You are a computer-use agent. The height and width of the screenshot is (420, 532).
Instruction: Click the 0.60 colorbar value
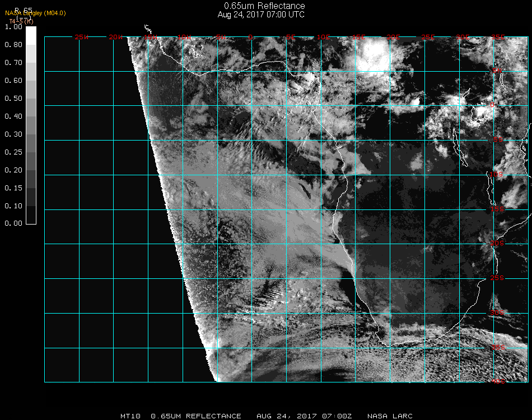pyautogui.click(x=13, y=81)
